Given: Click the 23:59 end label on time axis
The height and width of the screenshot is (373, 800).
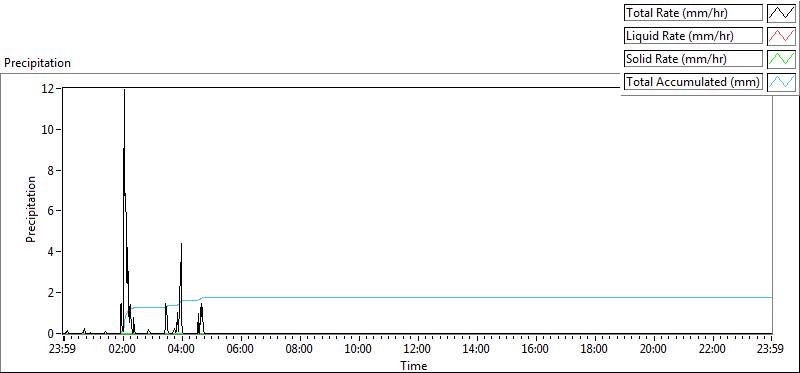Looking at the screenshot, I should [771, 350].
